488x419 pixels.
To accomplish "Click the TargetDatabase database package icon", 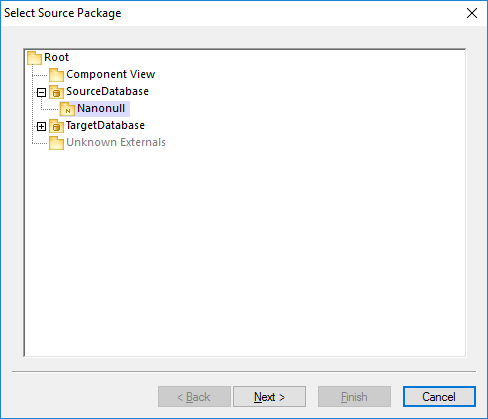I will tap(56, 126).
